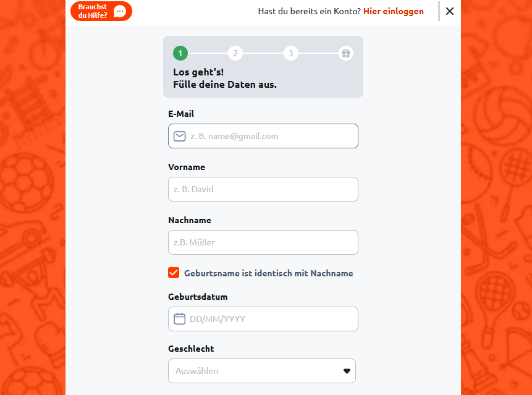The width and height of the screenshot is (532, 395).
Task: Click the gift icon at progress end
Action: tap(346, 53)
